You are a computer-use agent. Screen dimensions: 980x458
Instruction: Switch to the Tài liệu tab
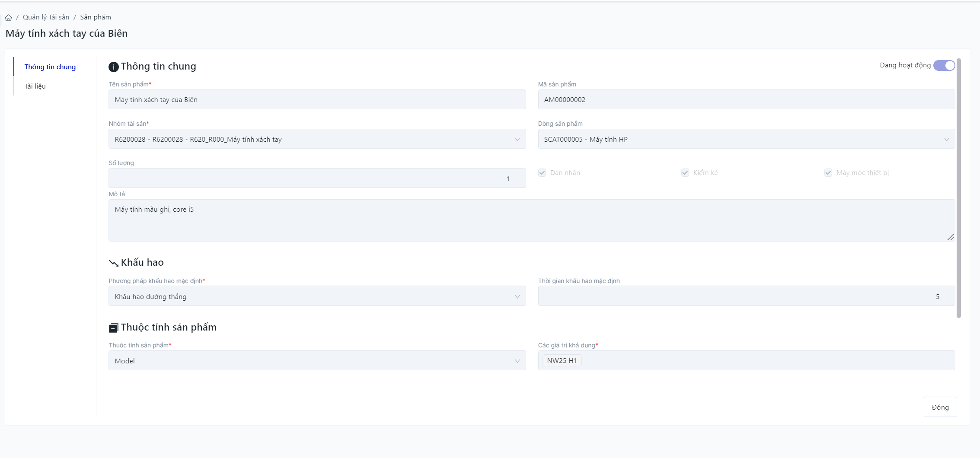tap(35, 86)
